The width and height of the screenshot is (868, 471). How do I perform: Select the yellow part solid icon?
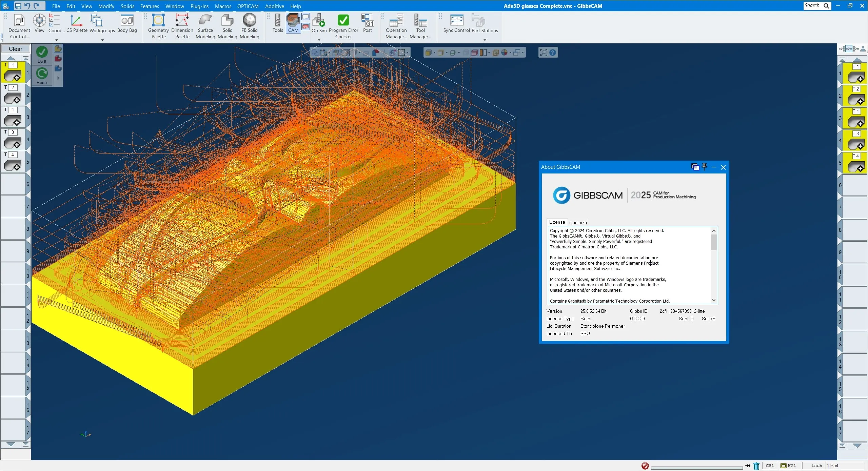[x=58, y=48]
